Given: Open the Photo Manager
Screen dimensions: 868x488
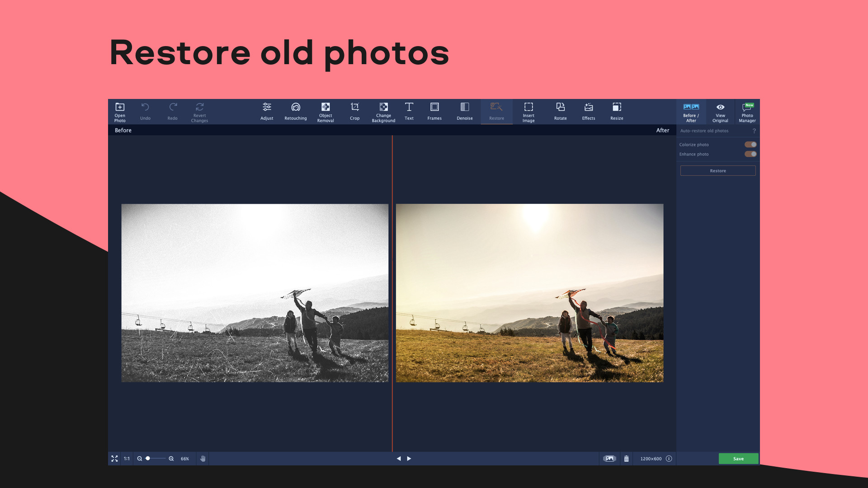Looking at the screenshot, I should click(x=747, y=112).
